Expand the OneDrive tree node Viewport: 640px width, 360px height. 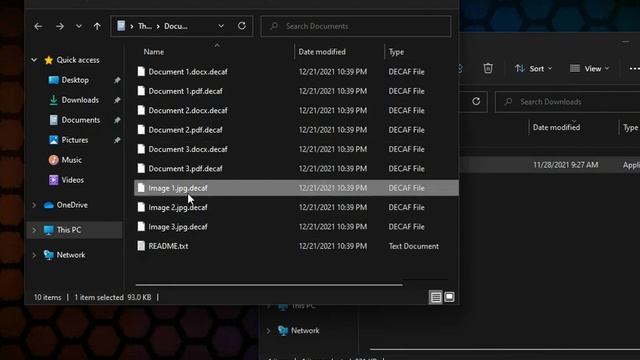34,205
